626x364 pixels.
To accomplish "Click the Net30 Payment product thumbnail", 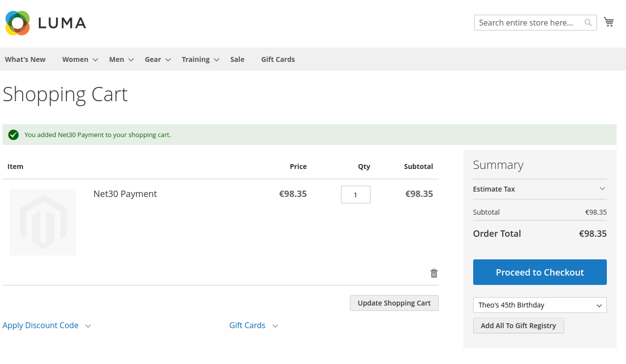I will coord(43,222).
